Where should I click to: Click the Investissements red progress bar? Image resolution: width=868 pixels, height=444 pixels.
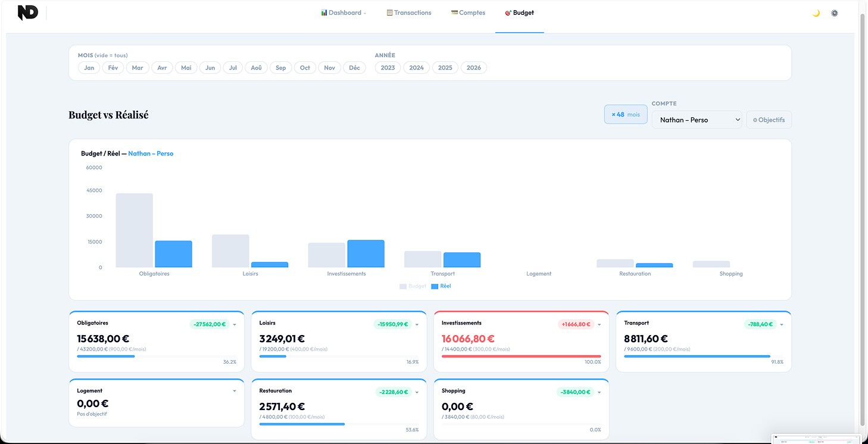[522, 356]
